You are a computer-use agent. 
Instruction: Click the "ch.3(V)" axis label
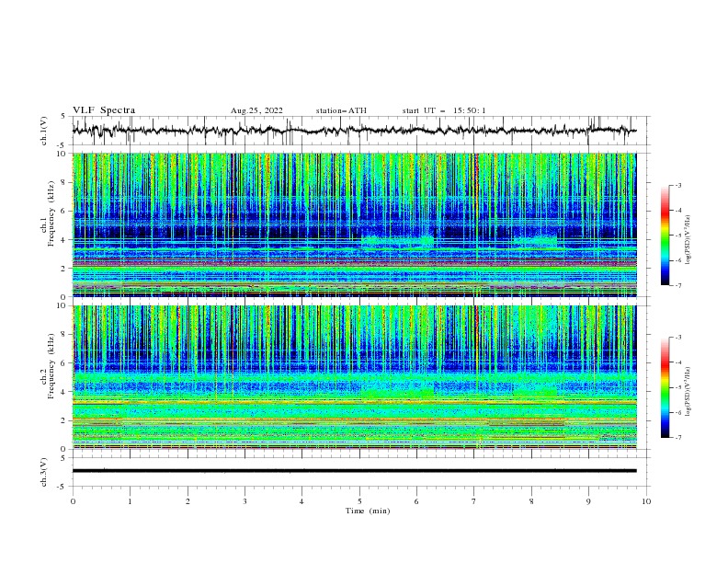click(x=44, y=472)
